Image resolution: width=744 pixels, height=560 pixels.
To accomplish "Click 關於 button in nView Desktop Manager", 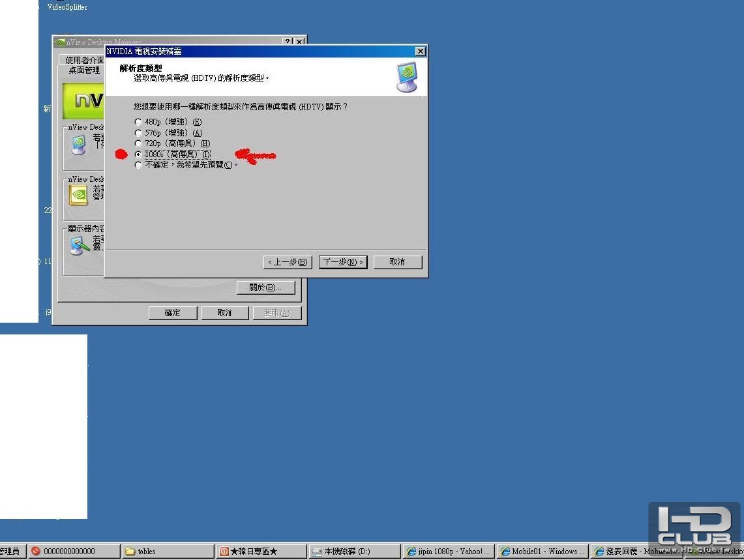I will coord(266,287).
